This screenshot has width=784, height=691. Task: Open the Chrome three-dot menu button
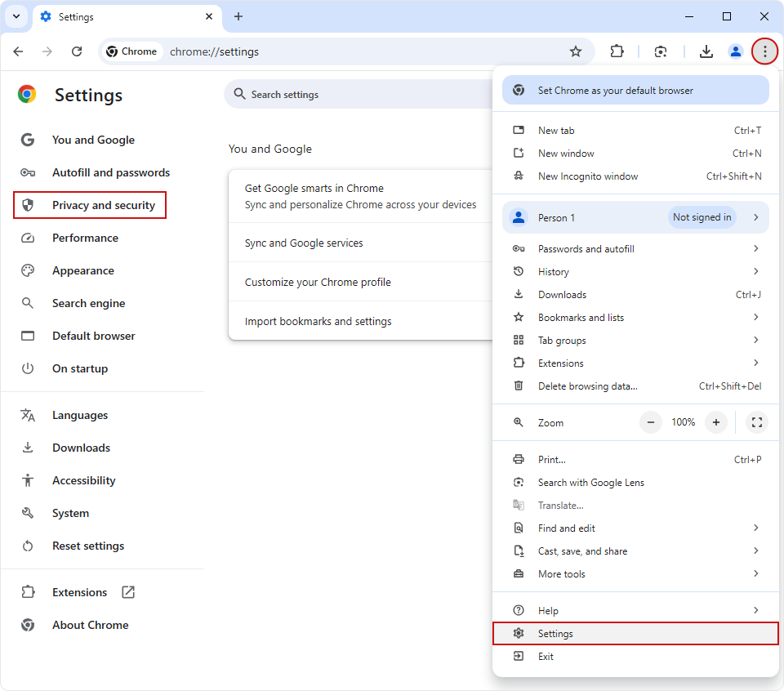pyautogui.click(x=764, y=51)
